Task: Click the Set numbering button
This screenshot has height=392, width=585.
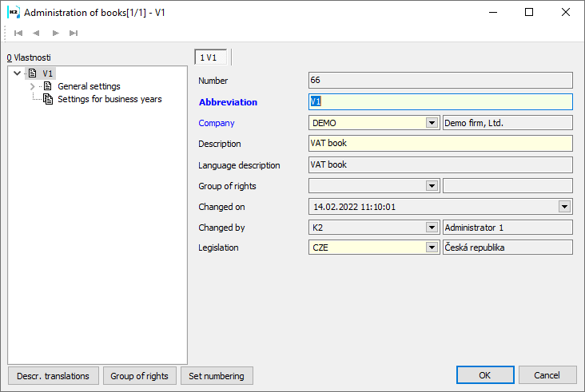Action: point(217,375)
